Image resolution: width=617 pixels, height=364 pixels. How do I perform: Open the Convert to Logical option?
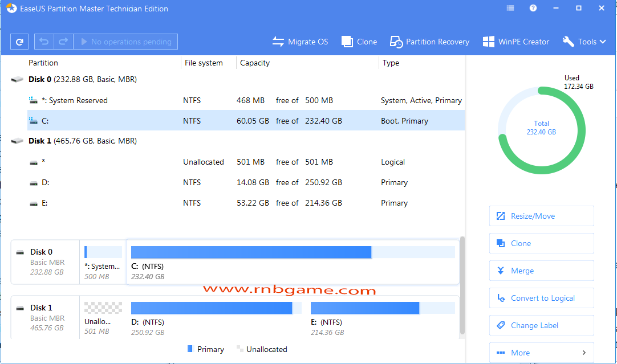coord(541,298)
